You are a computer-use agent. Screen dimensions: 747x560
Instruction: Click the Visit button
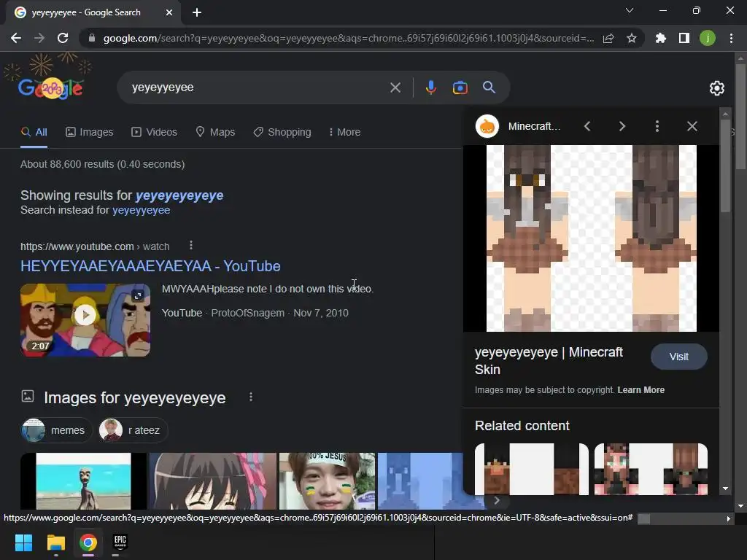click(x=679, y=357)
